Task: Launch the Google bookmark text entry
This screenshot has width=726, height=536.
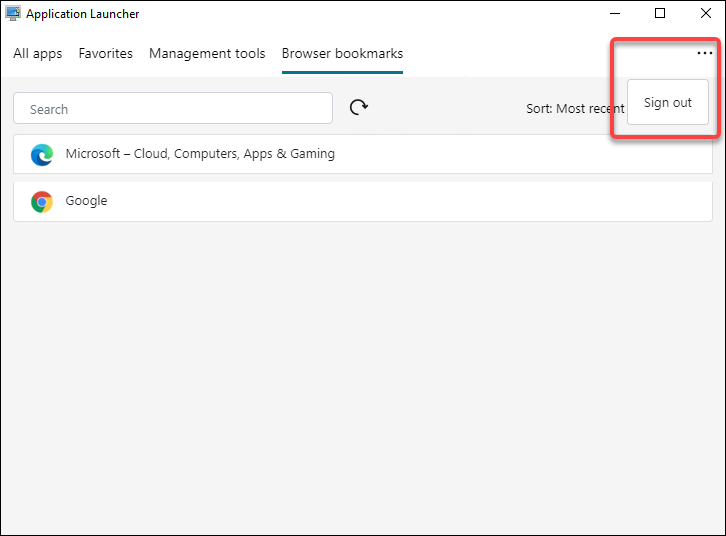Action: coord(86,201)
